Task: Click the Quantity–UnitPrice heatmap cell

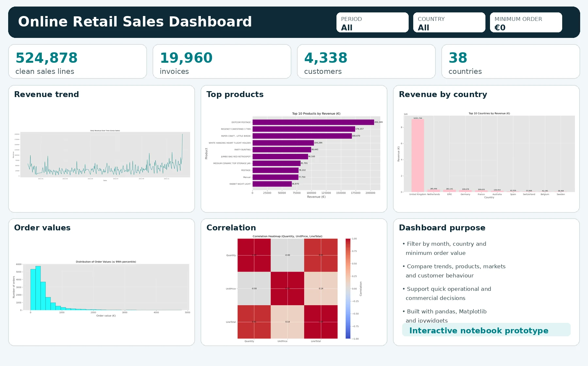Action: pyautogui.click(x=287, y=255)
